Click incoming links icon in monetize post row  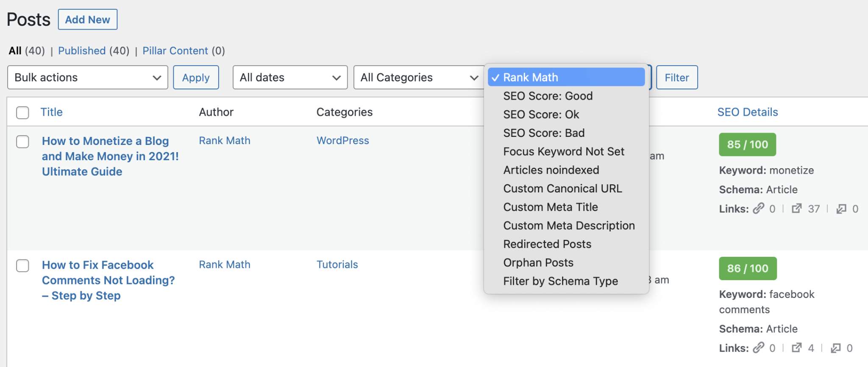pos(841,209)
